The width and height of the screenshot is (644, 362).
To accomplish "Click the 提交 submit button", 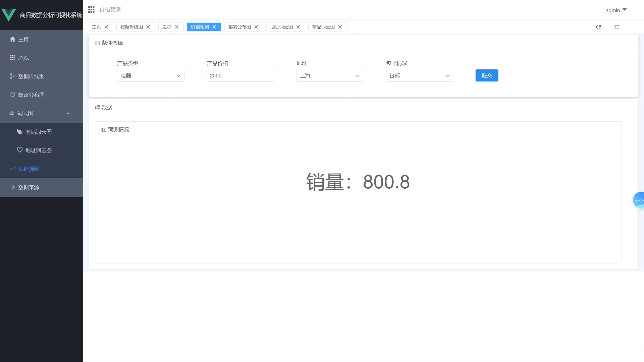I will [x=486, y=75].
